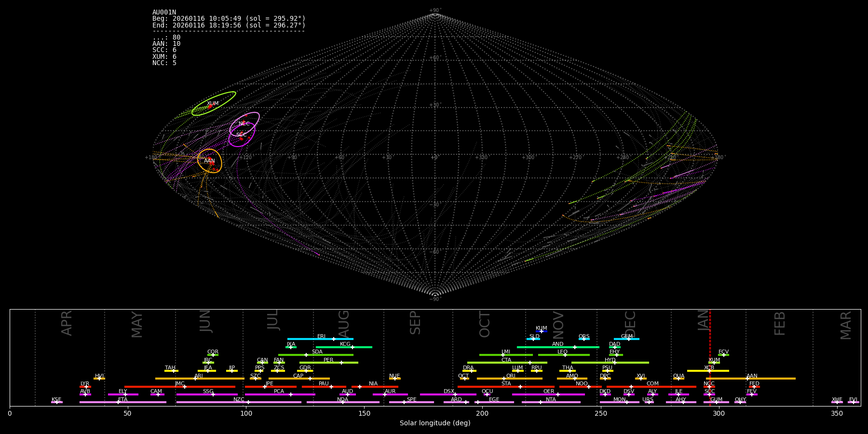Click the KUM shower bar label
Viewport: 868px width, 434px height.
(542, 328)
